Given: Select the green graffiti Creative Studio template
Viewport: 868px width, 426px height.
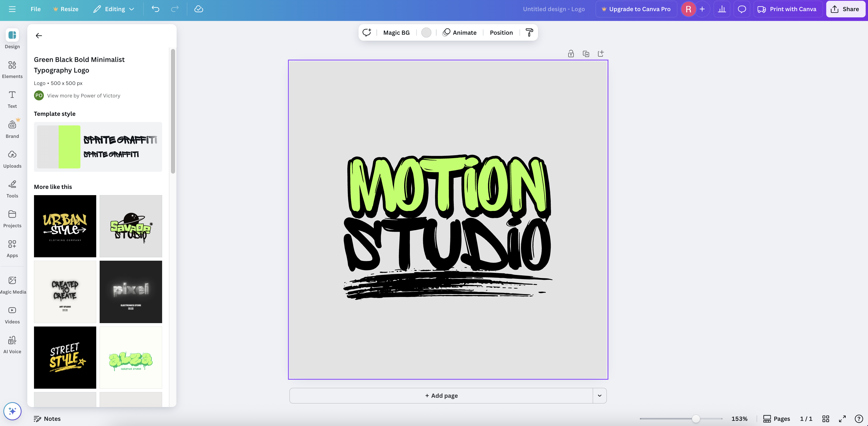Looking at the screenshot, I should tap(131, 357).
